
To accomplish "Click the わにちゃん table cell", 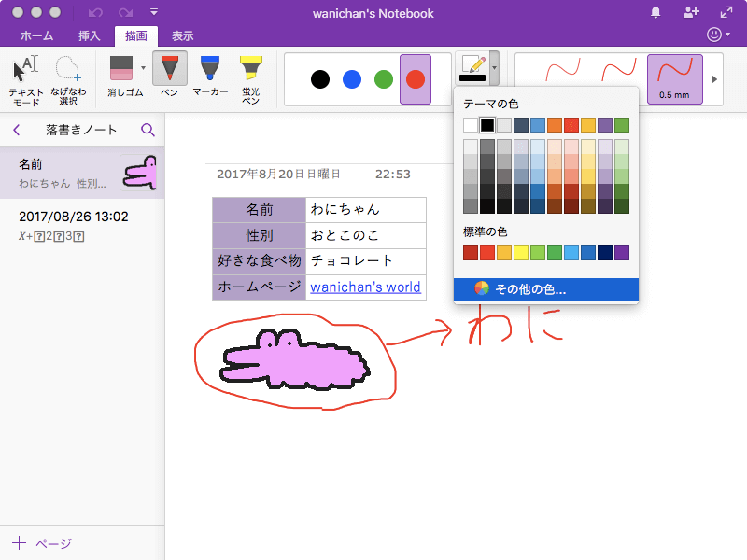I will tap(366, 209).
